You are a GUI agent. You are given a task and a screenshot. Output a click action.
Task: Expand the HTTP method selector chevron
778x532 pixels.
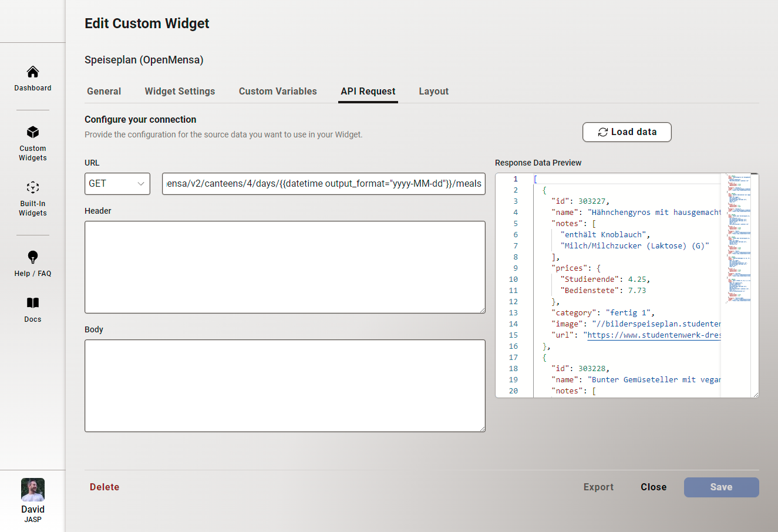[141, 184]
